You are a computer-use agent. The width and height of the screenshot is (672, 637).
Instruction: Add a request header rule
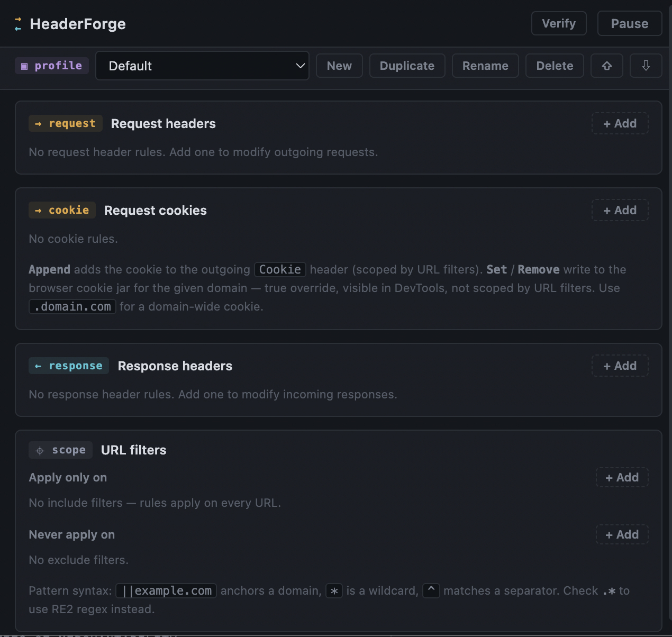[x=620, y=123]
